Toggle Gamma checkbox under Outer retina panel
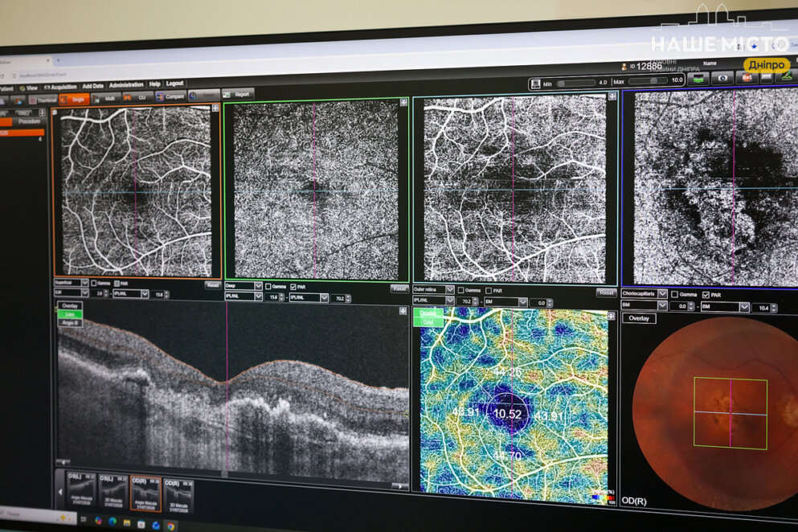This screenshot has height=532, width=798. (460, 290)
